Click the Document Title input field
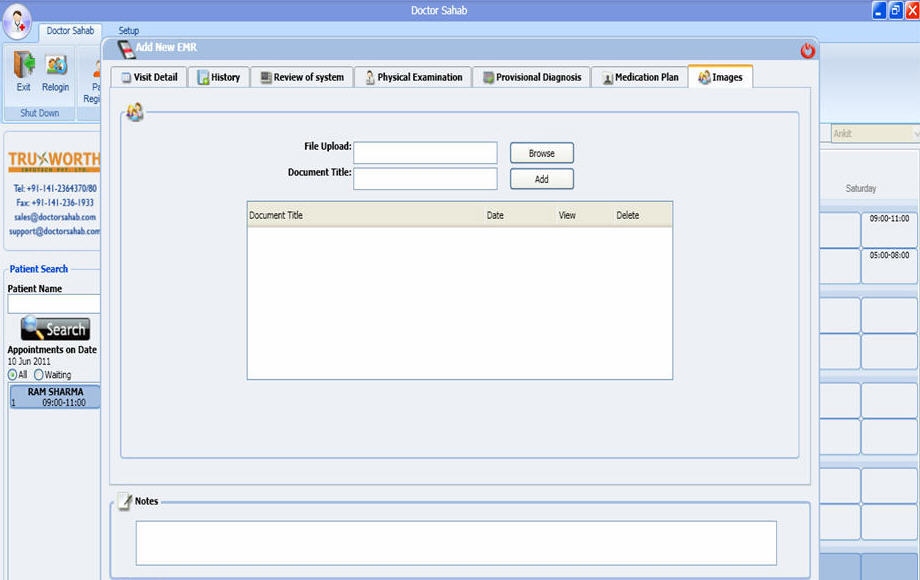The image size is (920, 580). (425, 179)
